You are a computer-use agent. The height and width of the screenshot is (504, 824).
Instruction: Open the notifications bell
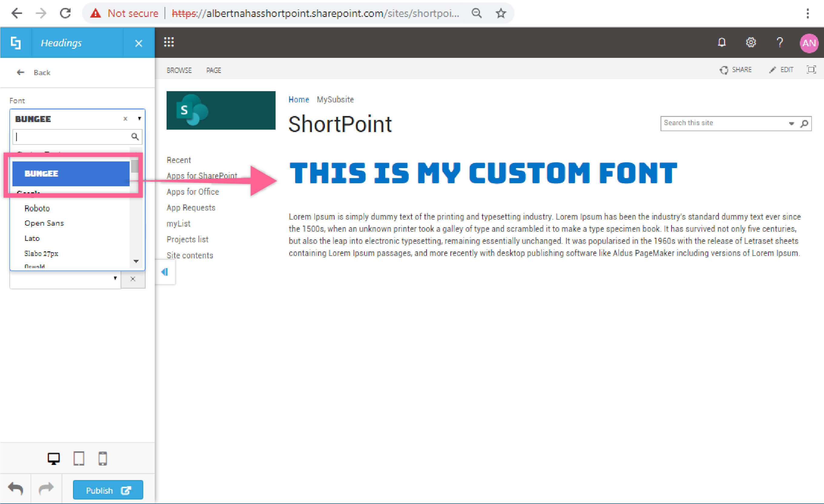pyautogui.click(x=722, y=42)
